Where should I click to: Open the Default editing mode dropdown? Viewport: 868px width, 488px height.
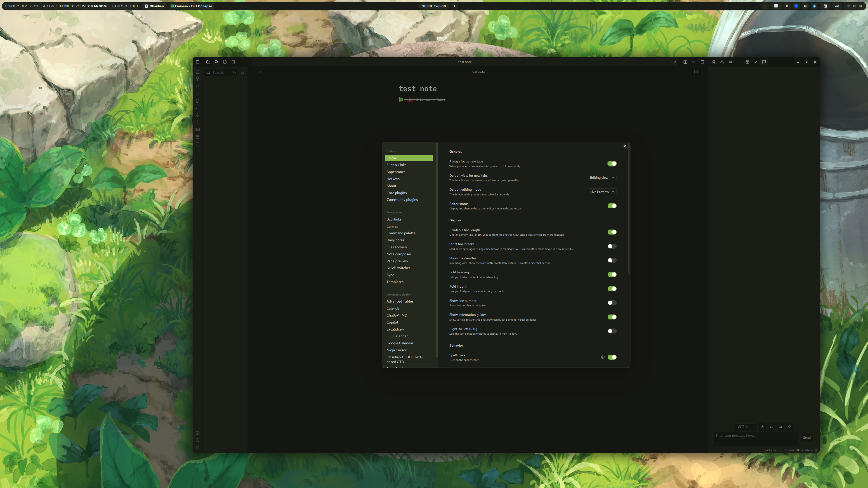pyautogui.click(x=602, y=192)
